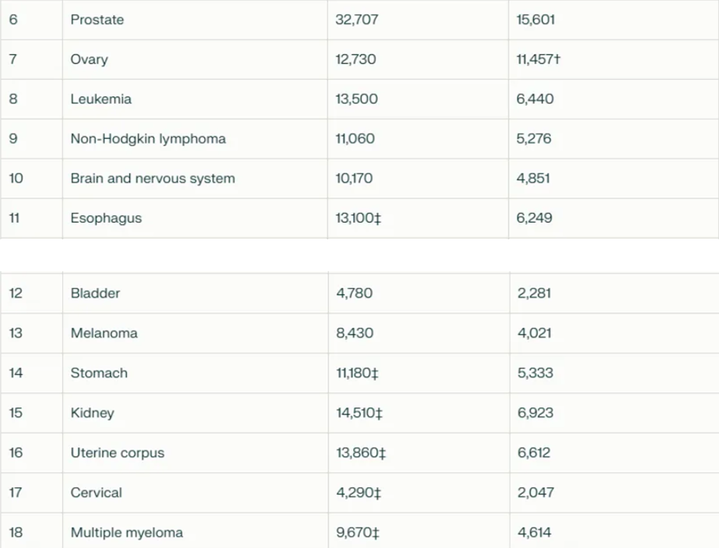Select row number 18 cell
The height and width of the screenshot is (548, 719).
pos(16,533)
